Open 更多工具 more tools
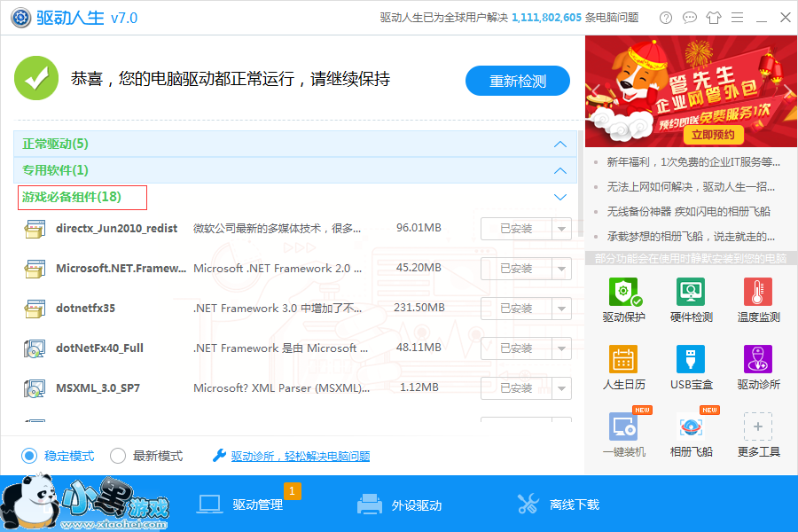The height and width of the screenshot is (532, 798). pyautogui.click(x=758, y=434)
